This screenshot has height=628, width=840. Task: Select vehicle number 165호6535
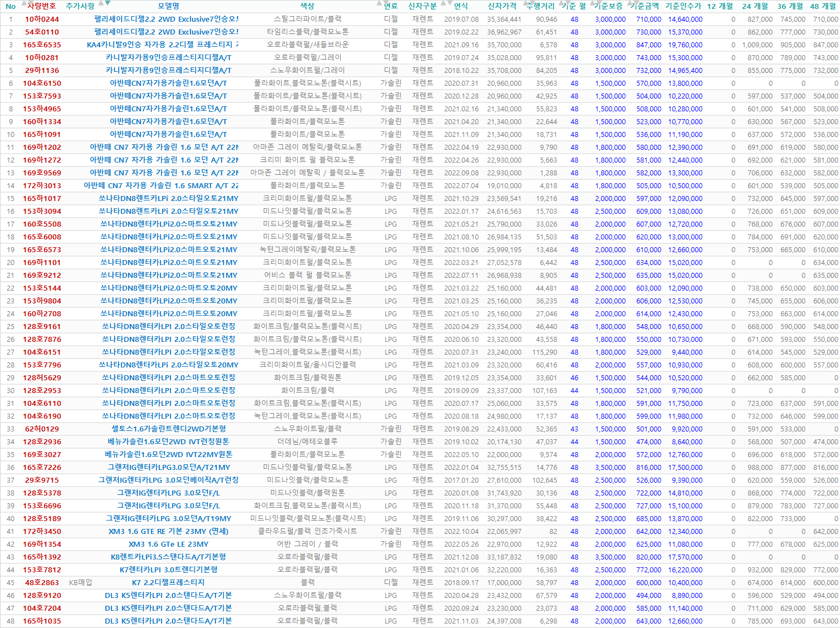(x=42, y=45)
